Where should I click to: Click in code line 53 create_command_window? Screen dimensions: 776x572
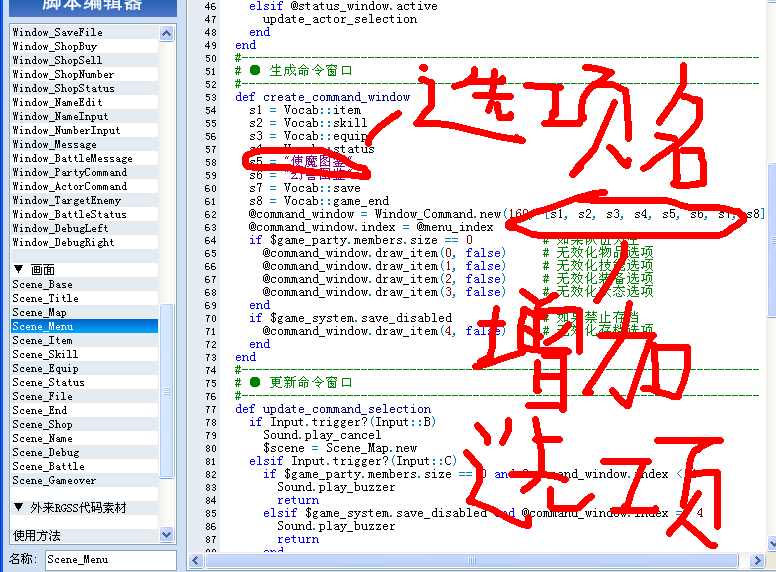(x=322, y=97)
